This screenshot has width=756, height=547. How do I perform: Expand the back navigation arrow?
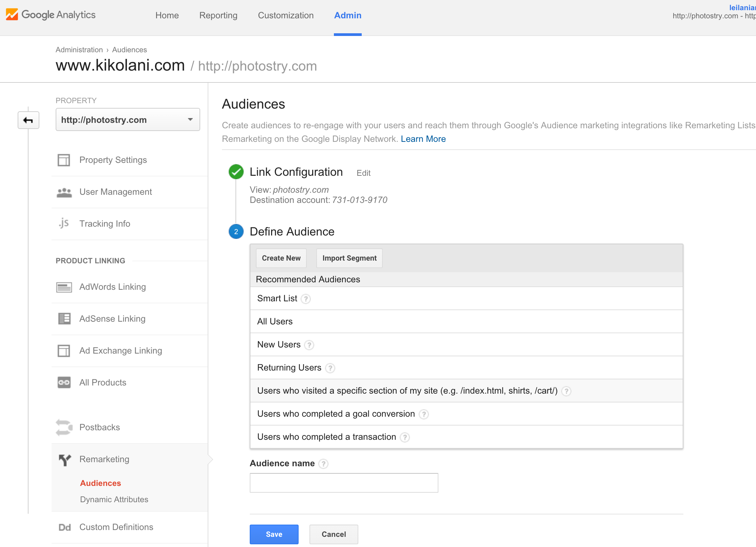pos(28,121)
